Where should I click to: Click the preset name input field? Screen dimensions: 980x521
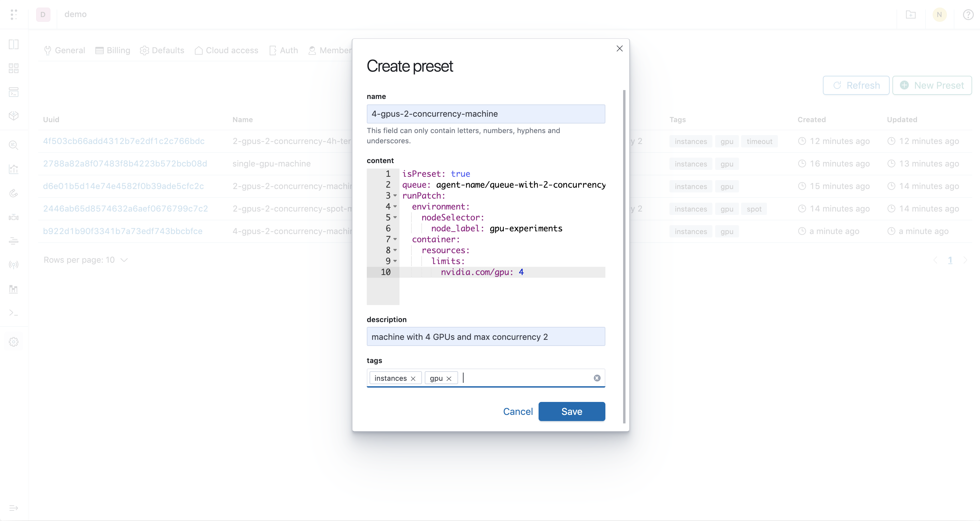[x=486, y=114]
